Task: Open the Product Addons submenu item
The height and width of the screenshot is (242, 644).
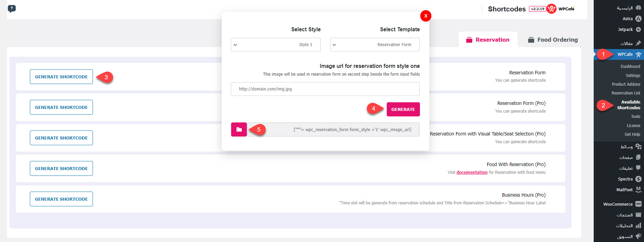Action: coord(626,84)
